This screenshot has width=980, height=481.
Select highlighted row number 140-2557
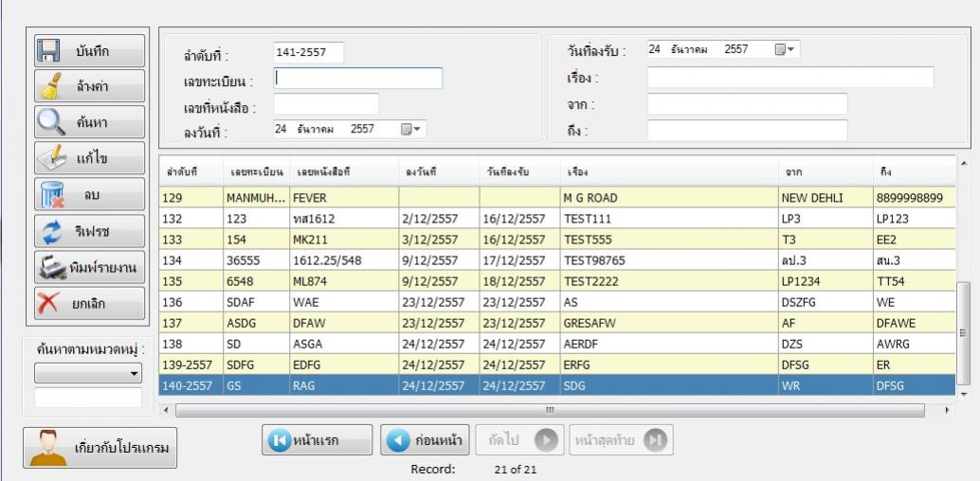(191, 386)
